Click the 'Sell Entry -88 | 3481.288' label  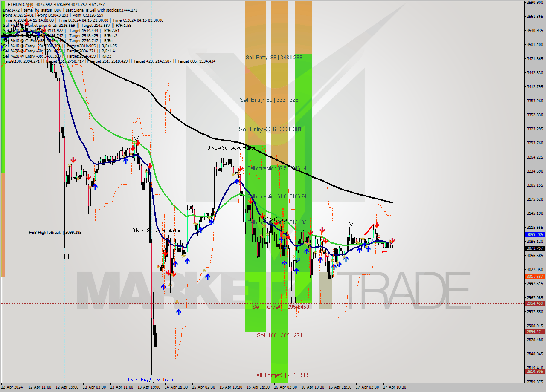coord(274,57)
